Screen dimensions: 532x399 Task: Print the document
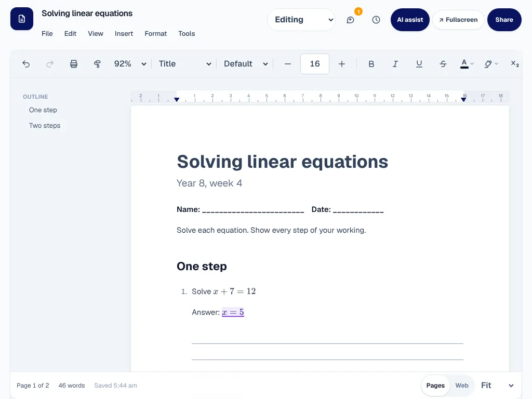point(74,64)
